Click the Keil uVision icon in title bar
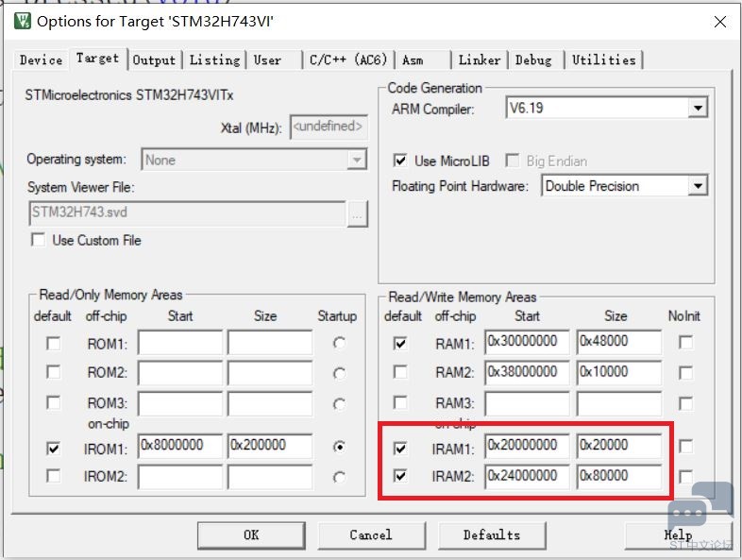This screenshot has height=560, width=742. coord(23,22)
